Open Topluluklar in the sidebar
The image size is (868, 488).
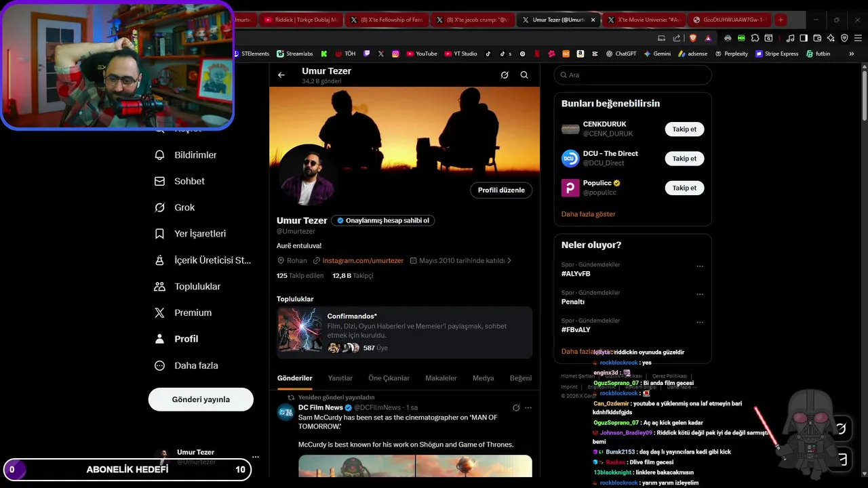189,287
